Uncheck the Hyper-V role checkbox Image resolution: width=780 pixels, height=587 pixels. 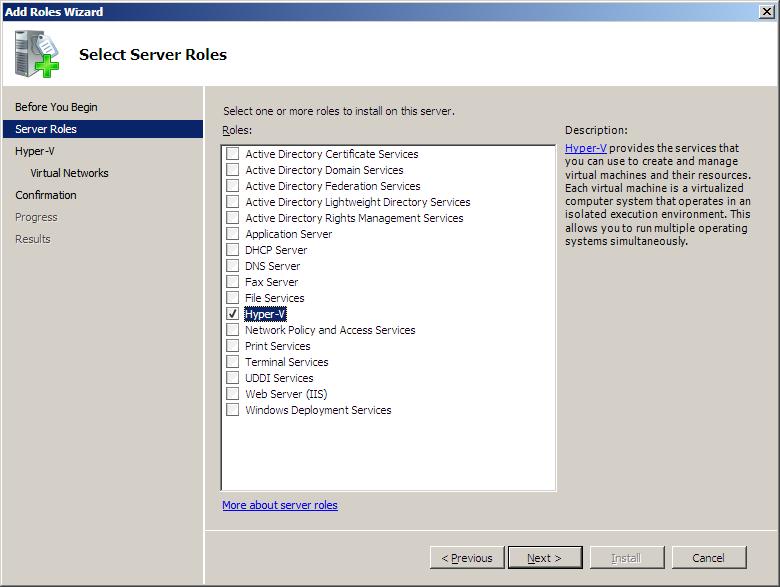(x=232, y=314)
